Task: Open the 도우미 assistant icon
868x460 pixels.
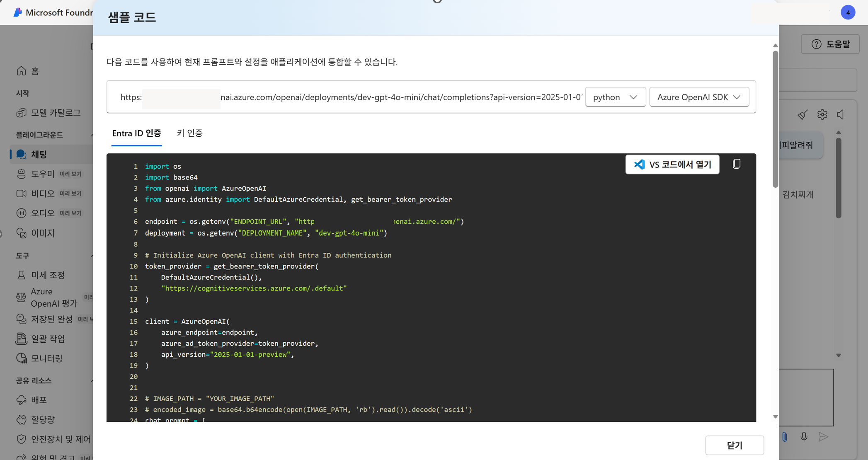Action: (x=21, y=174)
